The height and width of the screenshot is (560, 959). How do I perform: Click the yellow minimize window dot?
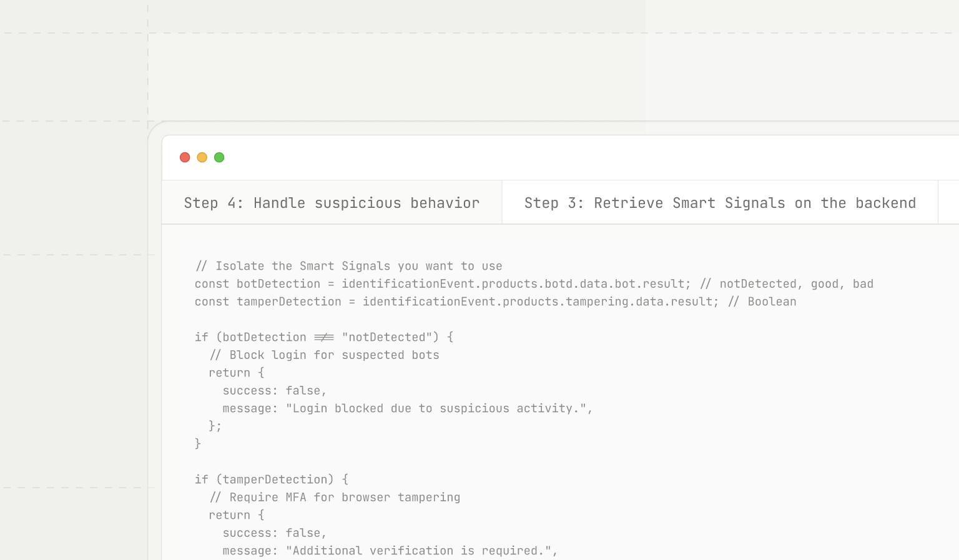tap(202, 157)
